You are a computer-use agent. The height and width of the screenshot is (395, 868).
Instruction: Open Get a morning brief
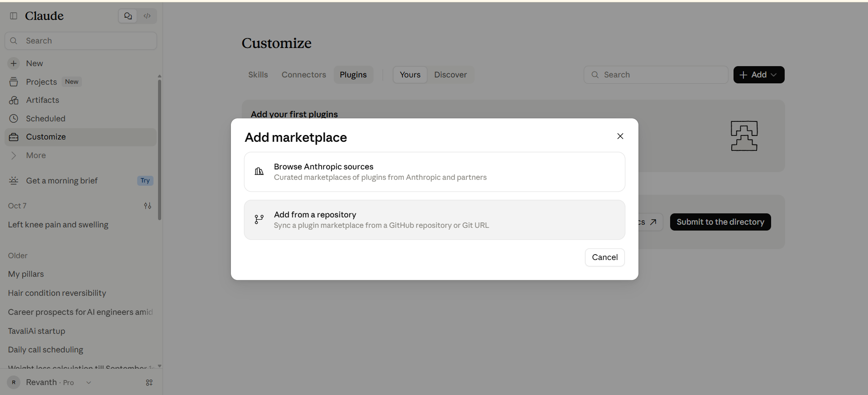coord(62,181)
